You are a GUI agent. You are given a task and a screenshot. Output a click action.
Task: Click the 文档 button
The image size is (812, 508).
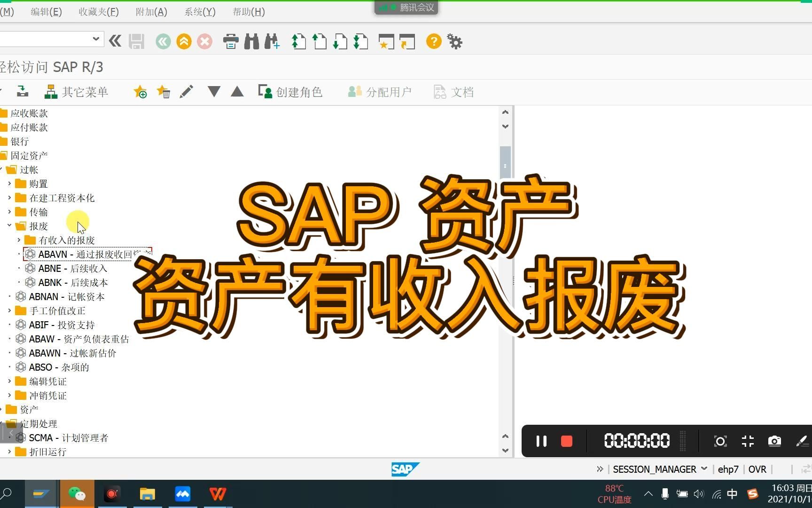click(x=453, y=92)
